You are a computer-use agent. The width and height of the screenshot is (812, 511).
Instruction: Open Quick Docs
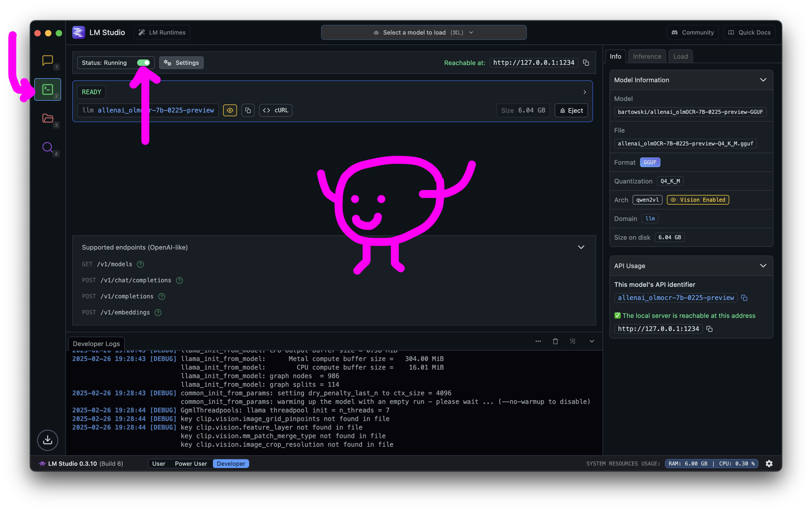pos(749,32)
